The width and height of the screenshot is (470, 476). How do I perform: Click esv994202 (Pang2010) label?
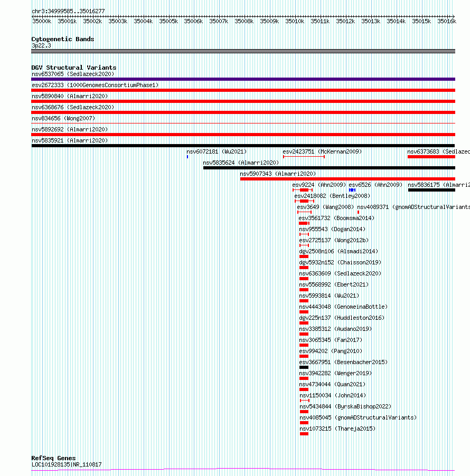pyautogui.click(x=331, y=351)
